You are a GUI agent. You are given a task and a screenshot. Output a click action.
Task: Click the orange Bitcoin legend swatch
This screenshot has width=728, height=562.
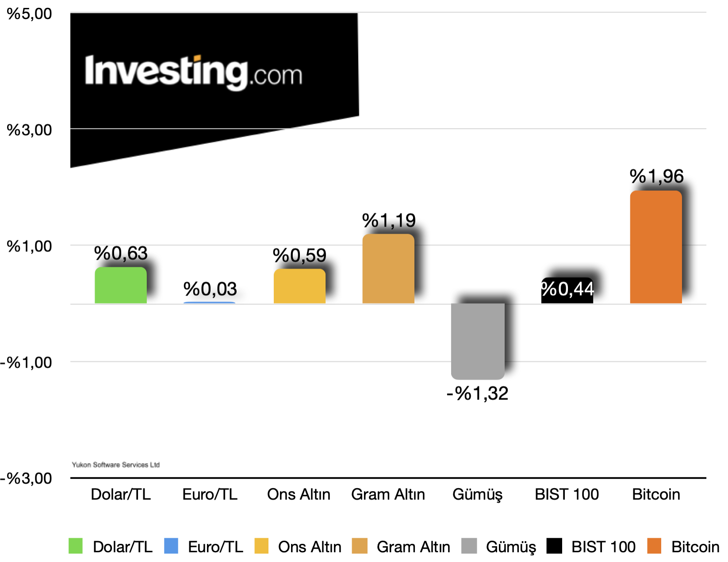point(654,546)
